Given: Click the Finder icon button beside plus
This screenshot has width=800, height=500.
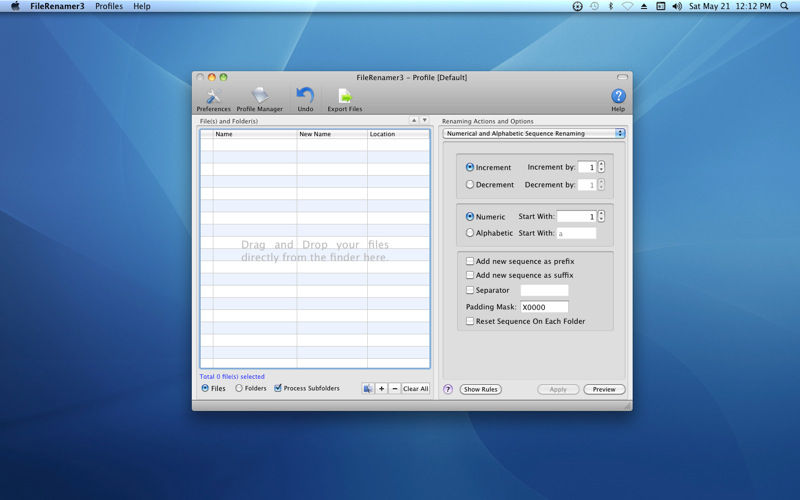Looking at the screenshot, I should [x=367, y=389].
